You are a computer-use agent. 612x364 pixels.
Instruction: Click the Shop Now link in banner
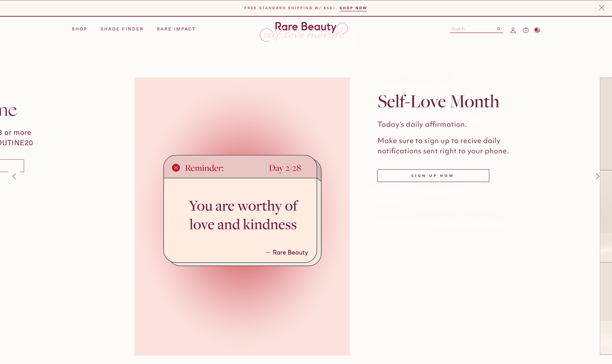353,8
